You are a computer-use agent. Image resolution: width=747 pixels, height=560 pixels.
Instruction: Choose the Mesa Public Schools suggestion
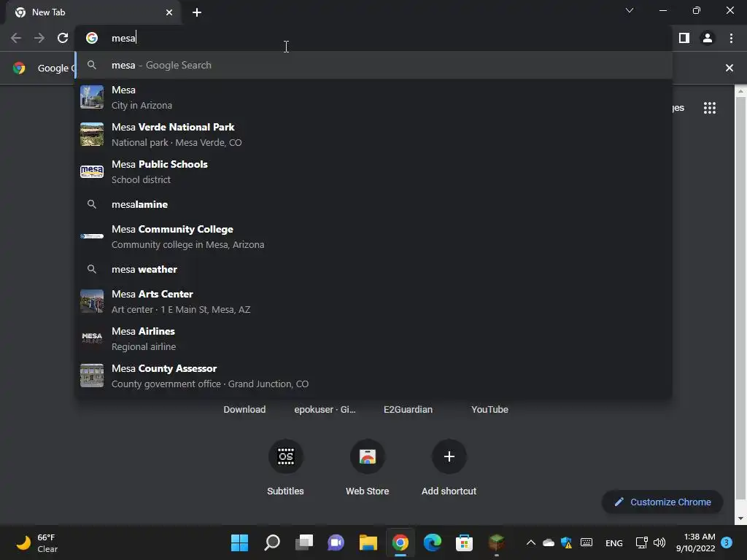click(373, 172)
